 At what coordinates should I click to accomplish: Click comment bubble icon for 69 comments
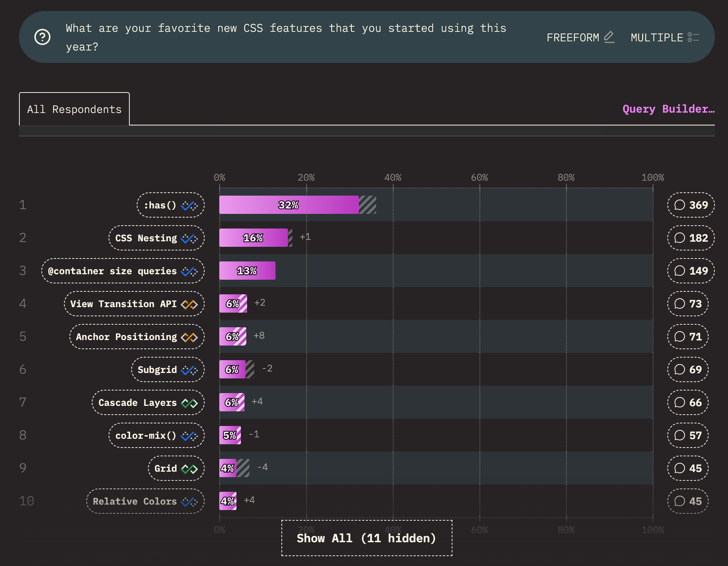tap(679, 369)
